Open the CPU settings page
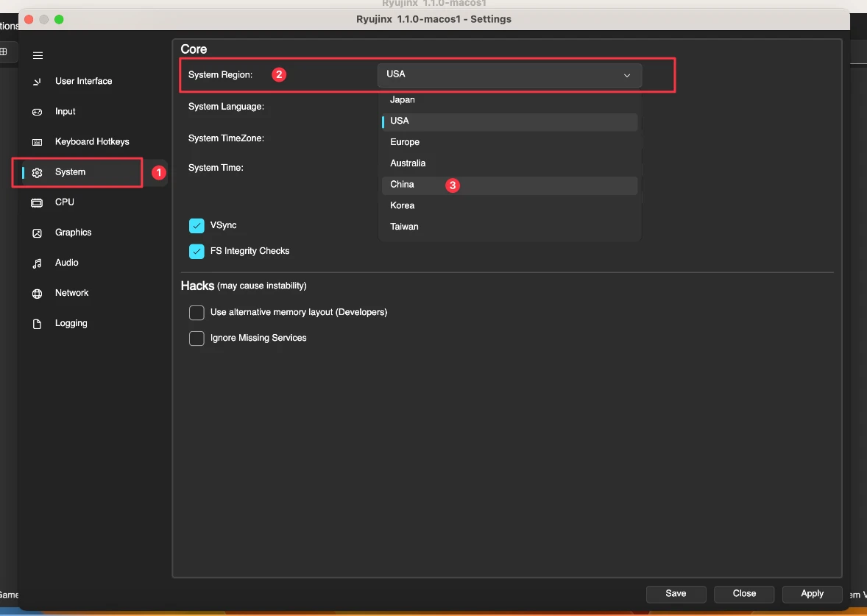The image size is (867, 616). point(65,202)
